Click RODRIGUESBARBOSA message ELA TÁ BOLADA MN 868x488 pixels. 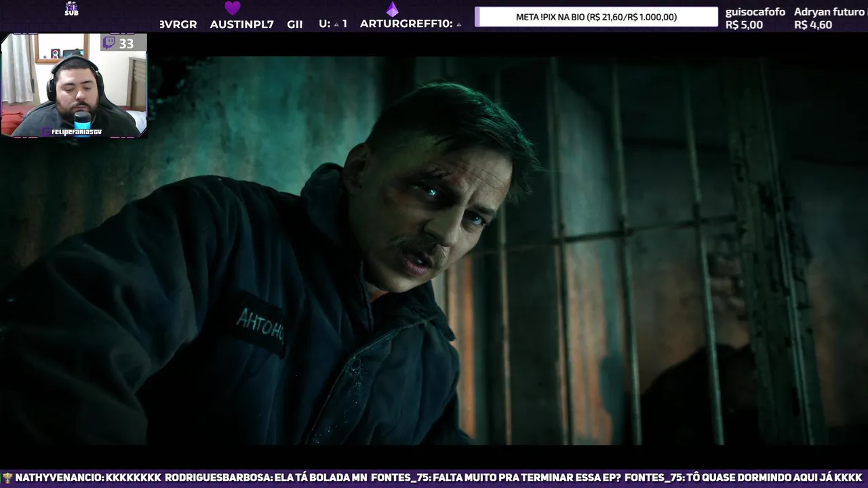266,478
